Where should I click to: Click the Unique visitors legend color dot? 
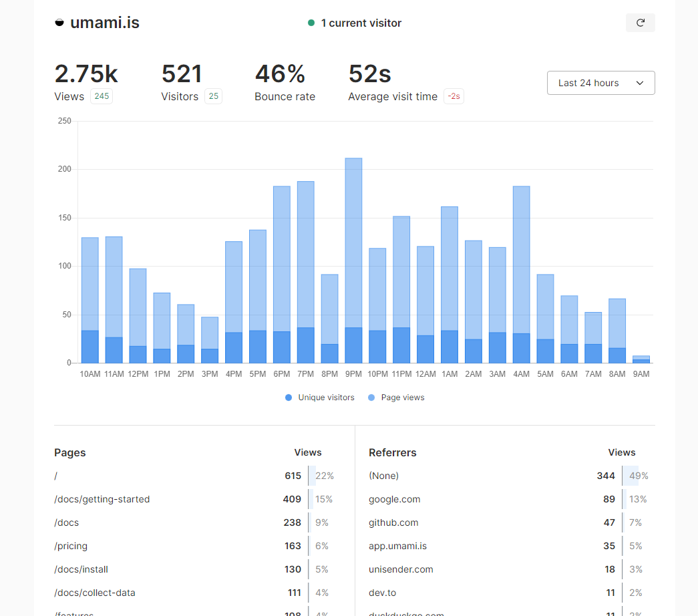click(289, 398)
